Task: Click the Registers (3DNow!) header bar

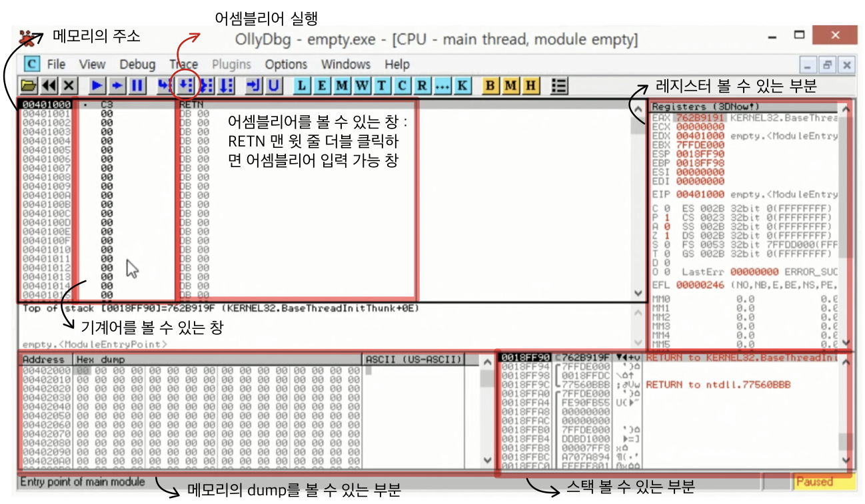Action: click(742, 107)
